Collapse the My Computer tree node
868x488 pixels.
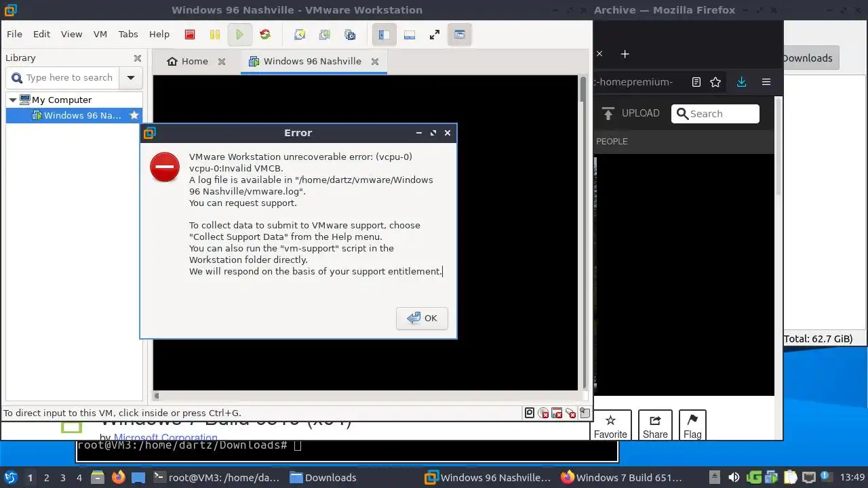coord(12,100)
